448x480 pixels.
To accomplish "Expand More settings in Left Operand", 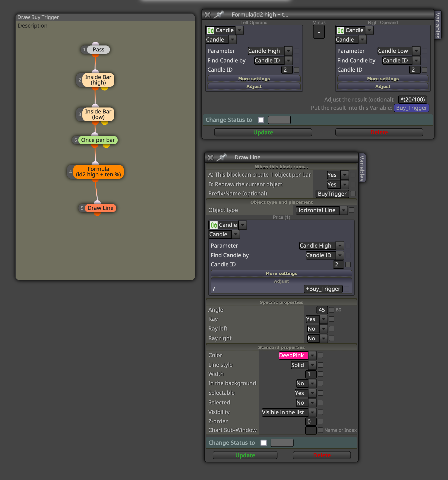I will [x=254, y=79].
